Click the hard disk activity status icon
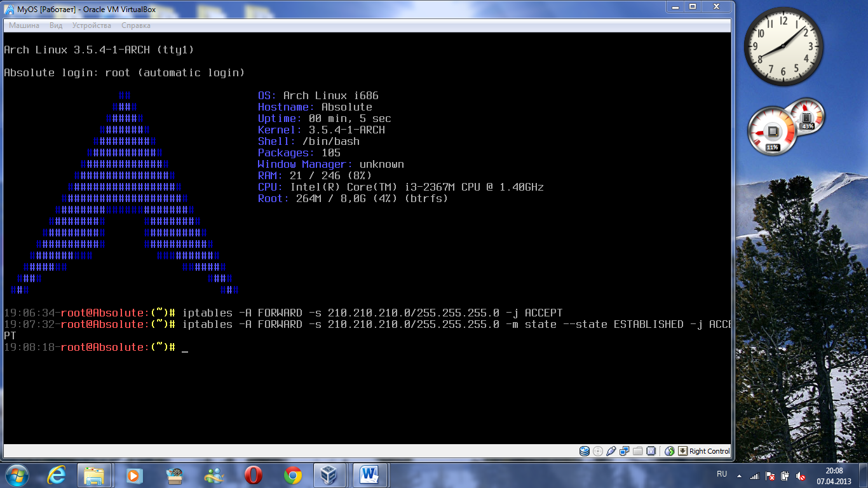The height and width of the screenshot is (488, 868). pos(585,451)
